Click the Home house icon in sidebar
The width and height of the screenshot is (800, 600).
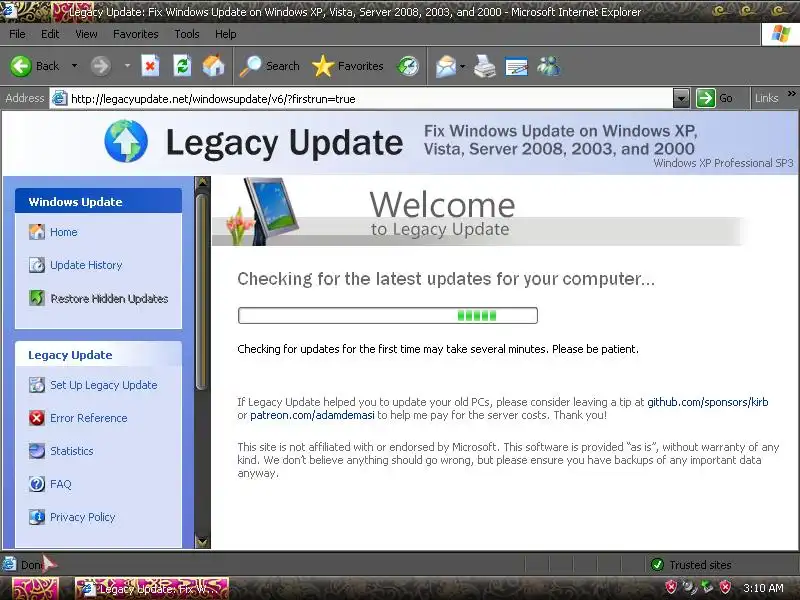pos(37,232)
